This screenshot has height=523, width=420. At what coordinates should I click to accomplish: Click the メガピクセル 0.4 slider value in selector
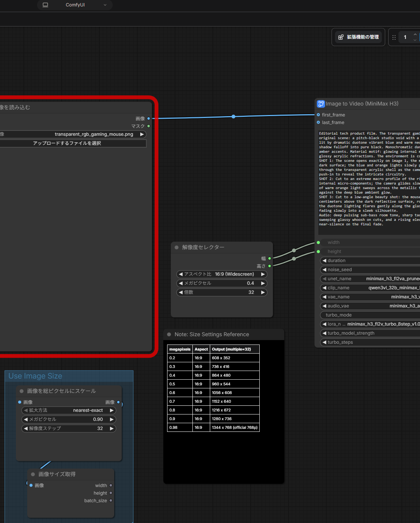[x=222, y=283]
